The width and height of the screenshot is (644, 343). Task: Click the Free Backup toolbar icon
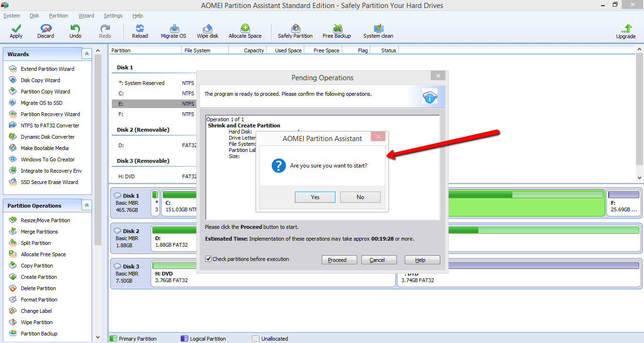(x=337, y=32)
